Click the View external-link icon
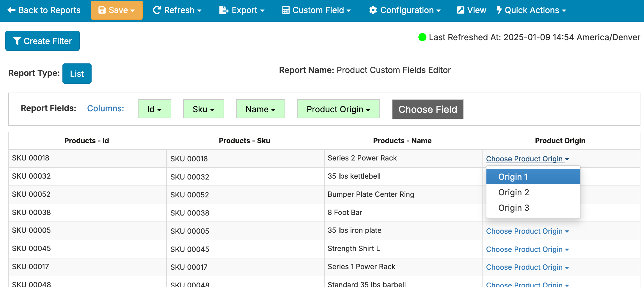Screen dimensions: 644x287 click(461, 10)
